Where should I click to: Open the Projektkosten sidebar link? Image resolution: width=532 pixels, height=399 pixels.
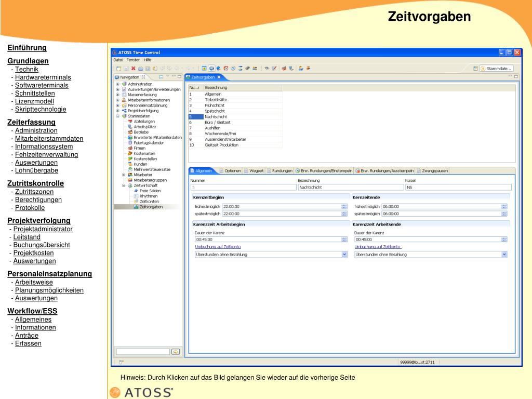(34, 253)
